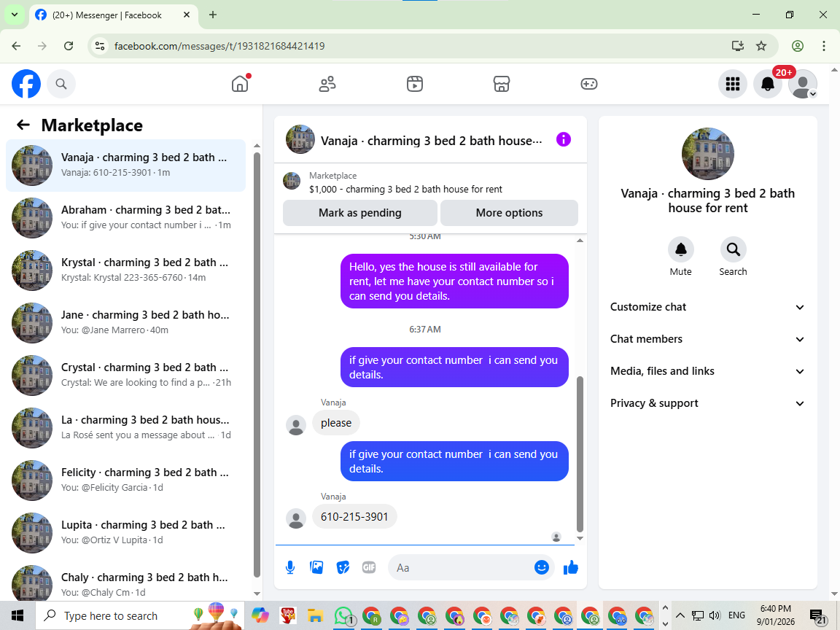Go to Home feed icon
Viewport: 840px width, 630px height.
click(240, 84)
